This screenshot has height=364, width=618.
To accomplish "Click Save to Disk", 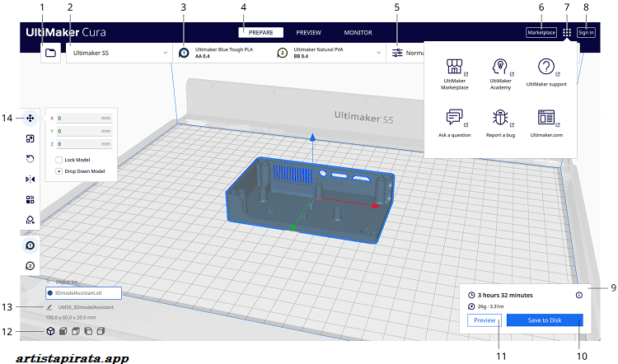I will (x=545, y=320).
